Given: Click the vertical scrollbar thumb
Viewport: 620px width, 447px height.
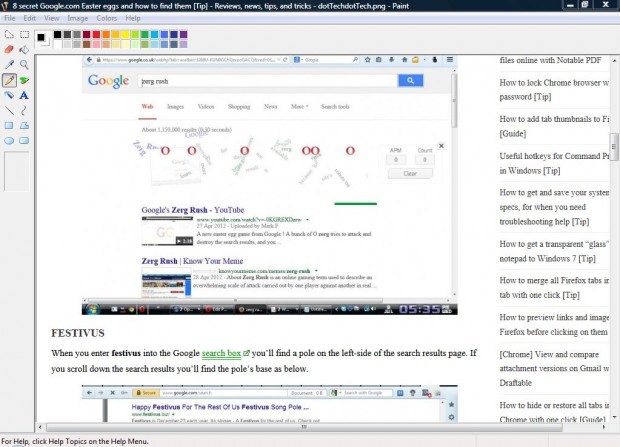Looking at the screenshot, I should click(x=614, y=147).
